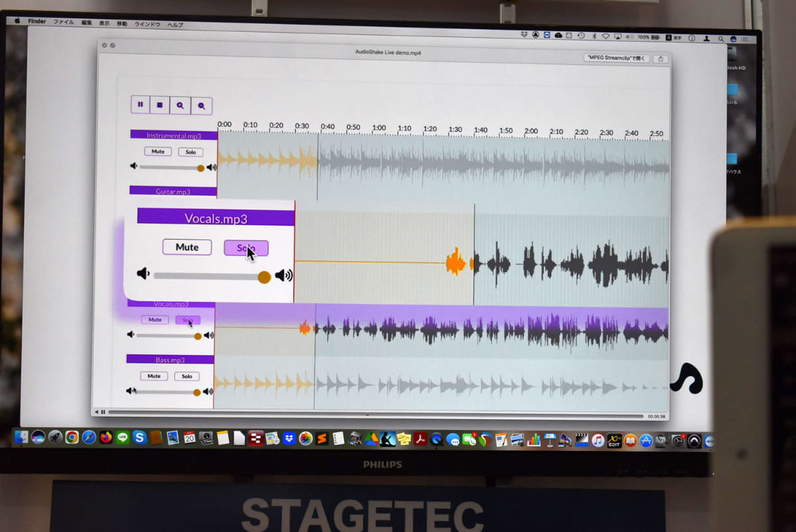Click the AirPlay display icon
The height and width of the screenshot is (532, 796).
618,36
